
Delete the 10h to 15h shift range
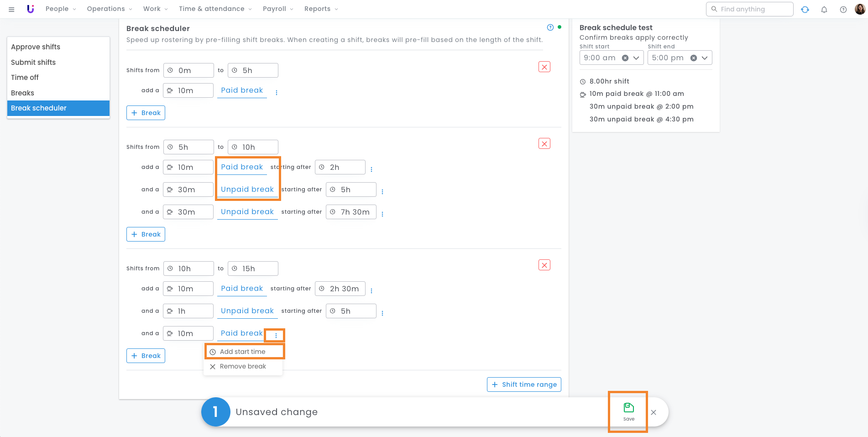[x=544, y=265]
